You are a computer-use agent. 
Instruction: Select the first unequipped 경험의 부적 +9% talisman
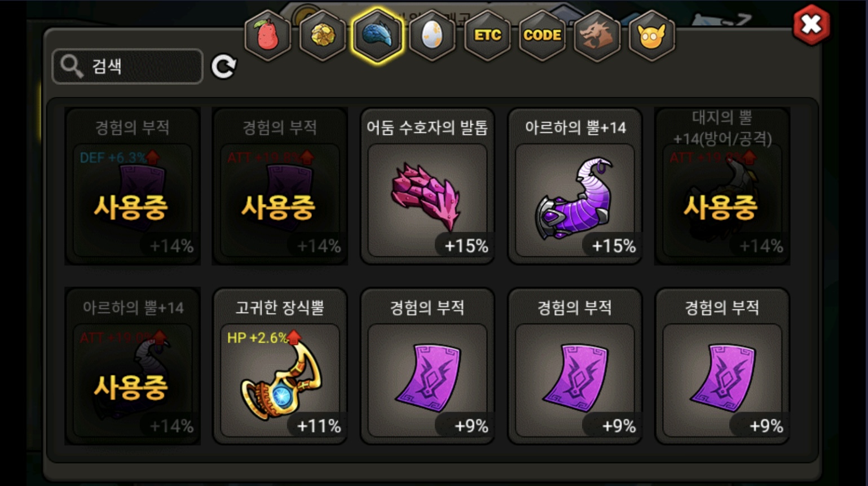(428, 366)
